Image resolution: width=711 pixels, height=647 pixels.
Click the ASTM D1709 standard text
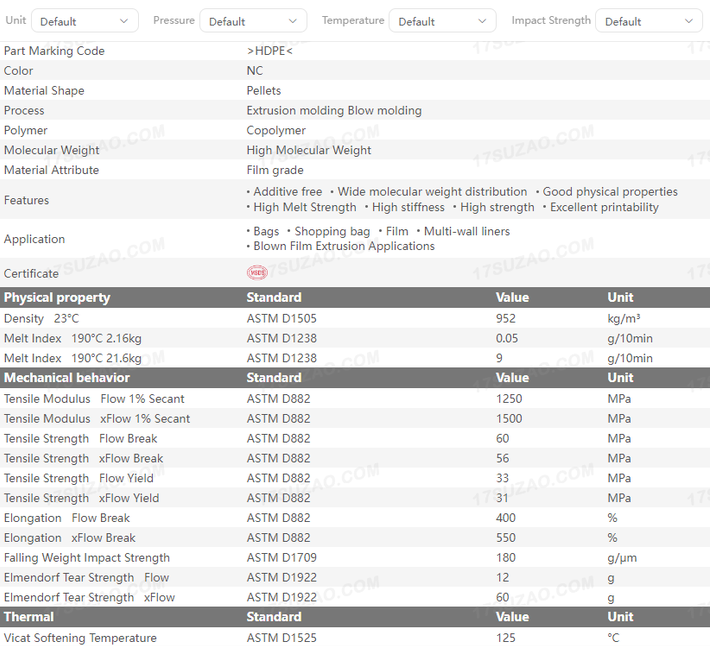281,558
